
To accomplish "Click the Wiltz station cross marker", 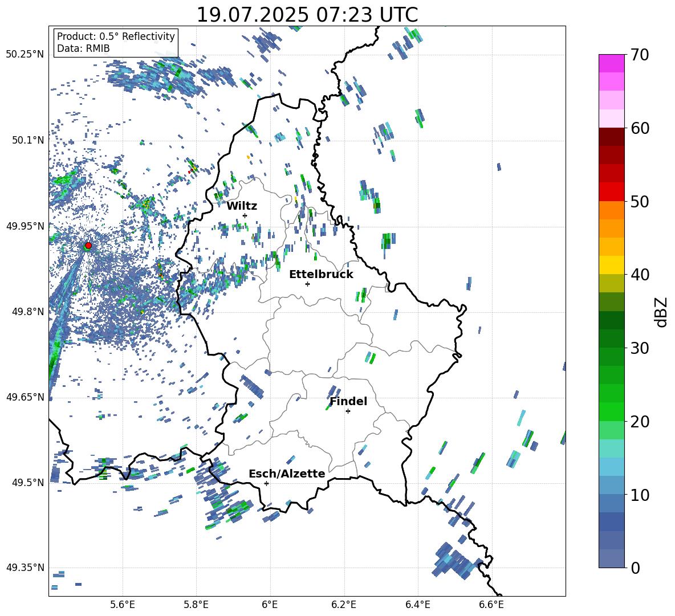I will (x=245, y=215).
